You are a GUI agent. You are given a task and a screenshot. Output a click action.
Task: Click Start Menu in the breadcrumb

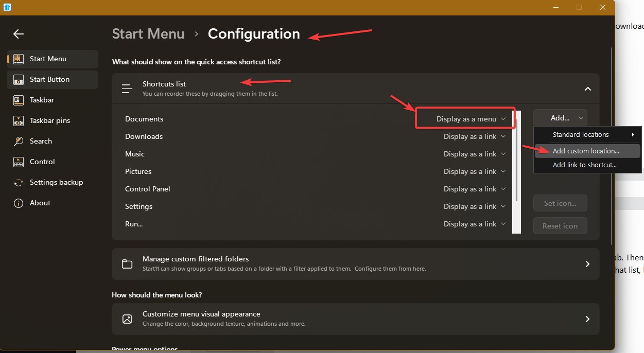point(148,34)
